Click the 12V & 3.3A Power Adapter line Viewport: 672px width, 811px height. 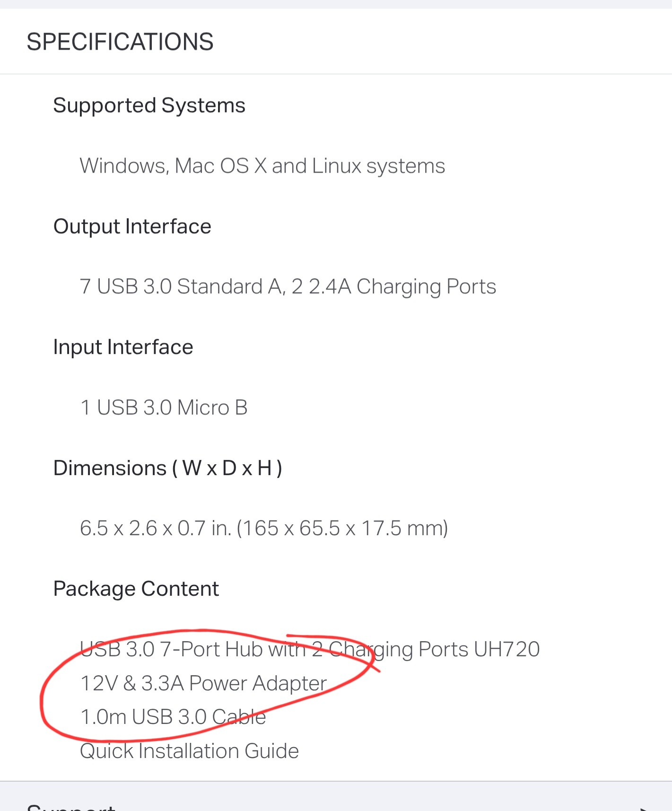tap(203, 684)
